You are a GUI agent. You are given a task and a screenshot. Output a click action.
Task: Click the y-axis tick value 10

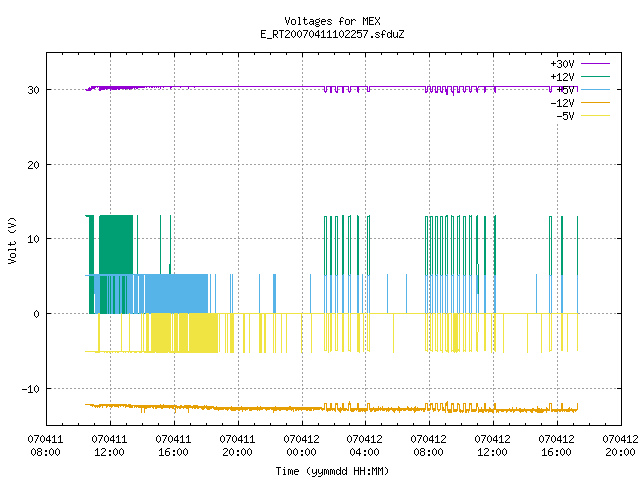(33, 239)
